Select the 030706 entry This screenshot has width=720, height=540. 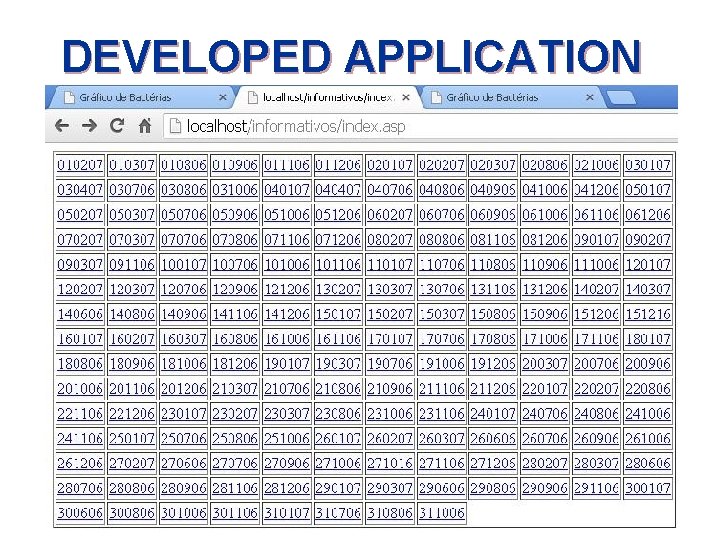(x=132, y=189)
